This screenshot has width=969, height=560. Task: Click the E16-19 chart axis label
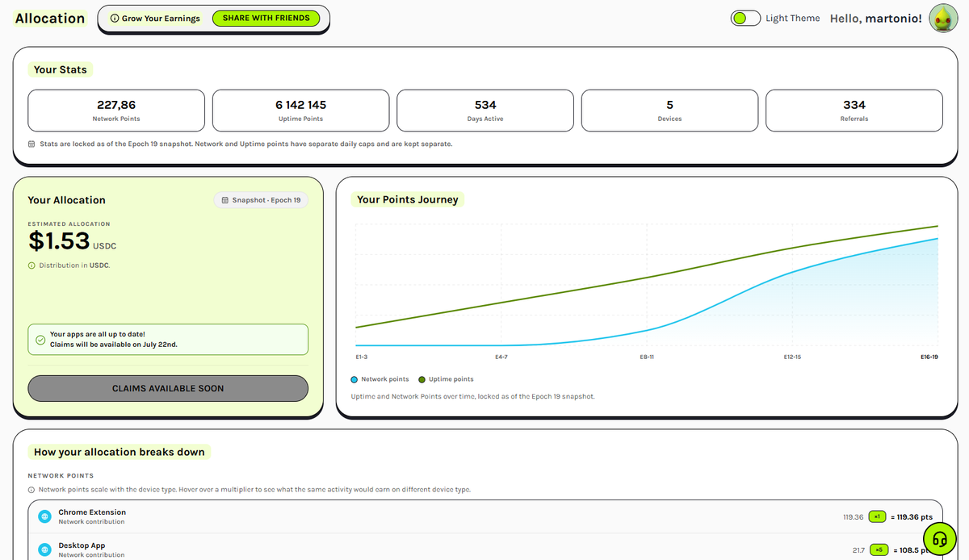[929, 357]
